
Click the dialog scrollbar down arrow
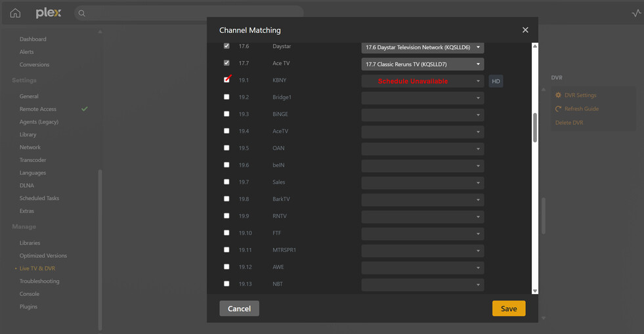[535, 291]
